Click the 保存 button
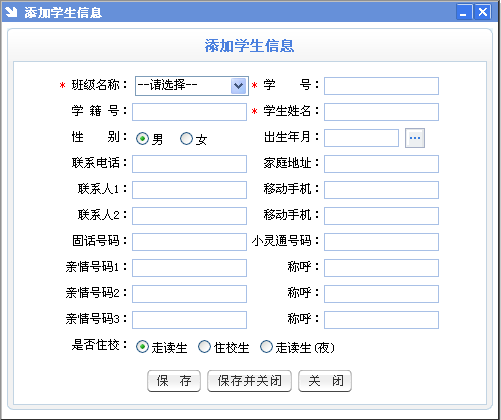 click(x=174, y=381)
